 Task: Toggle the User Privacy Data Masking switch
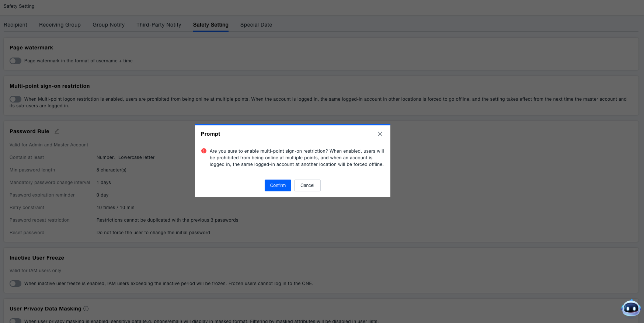(x=15, y=320)
